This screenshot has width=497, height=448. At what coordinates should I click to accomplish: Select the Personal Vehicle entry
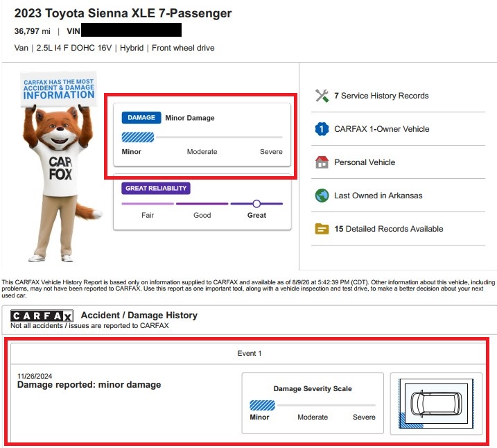coord(365,162)
